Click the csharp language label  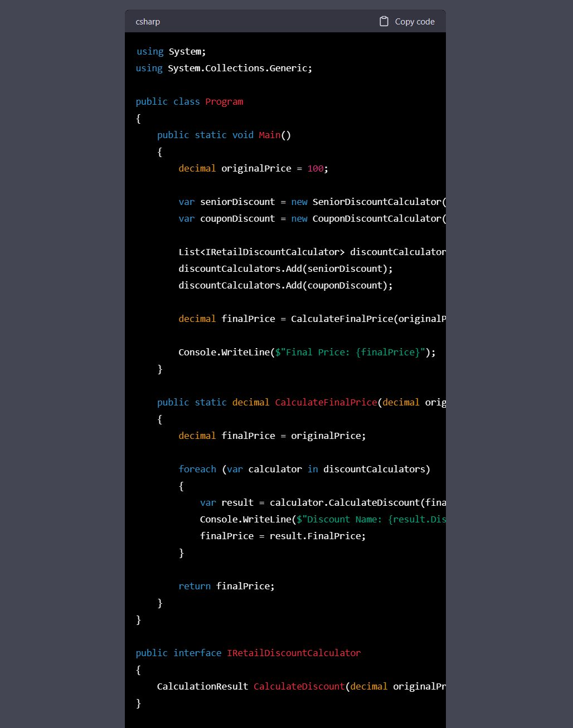tap(148, 22)
